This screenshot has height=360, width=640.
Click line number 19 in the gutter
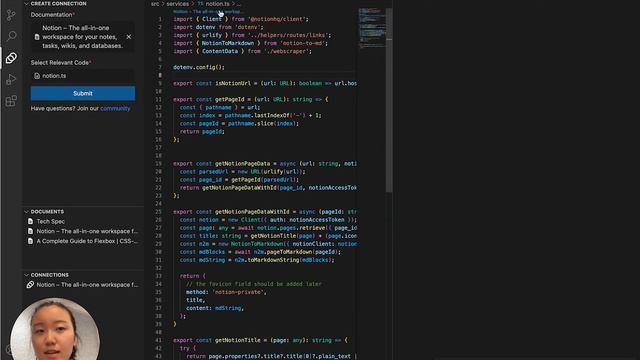coord(159,164)
